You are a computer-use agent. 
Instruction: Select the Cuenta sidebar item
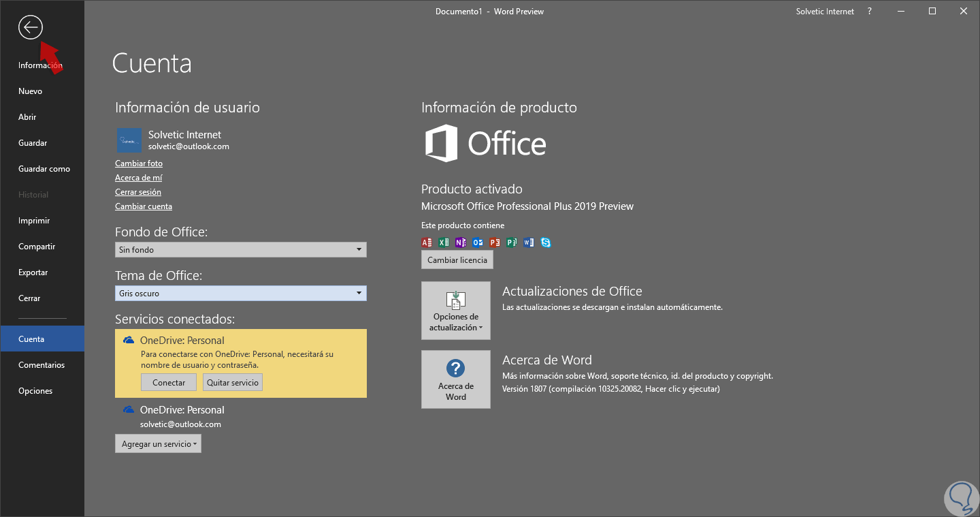tap(42, 339)
